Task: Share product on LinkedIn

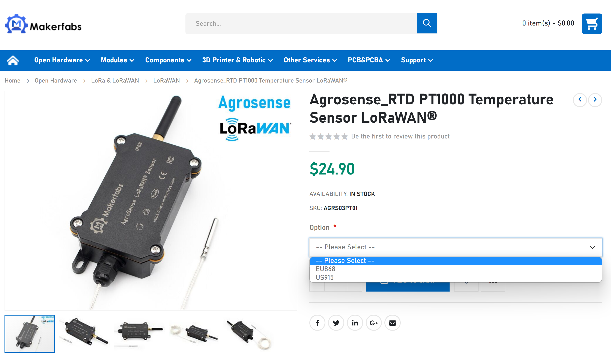Action: (x=355, y=323)
